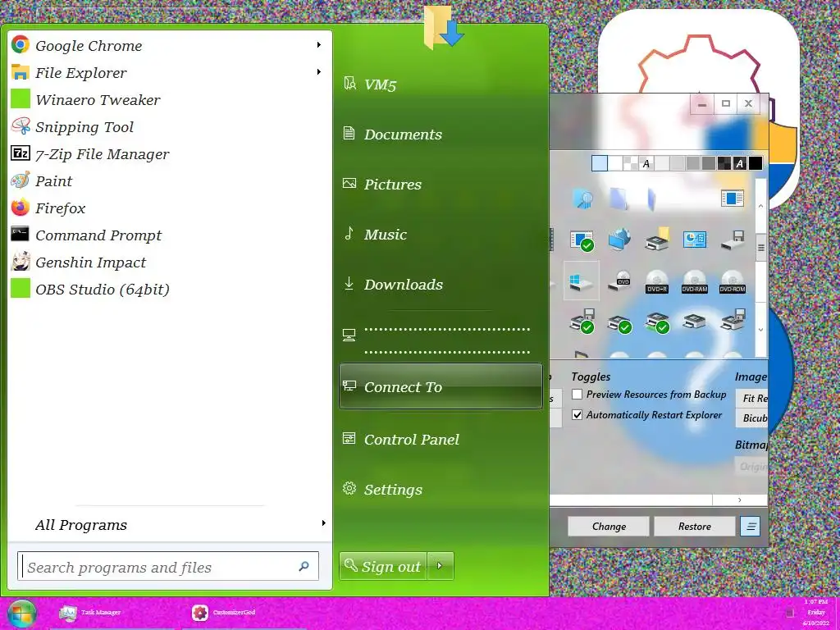
Task: Open Pictures from Start menu
Action: pos(441,185)
